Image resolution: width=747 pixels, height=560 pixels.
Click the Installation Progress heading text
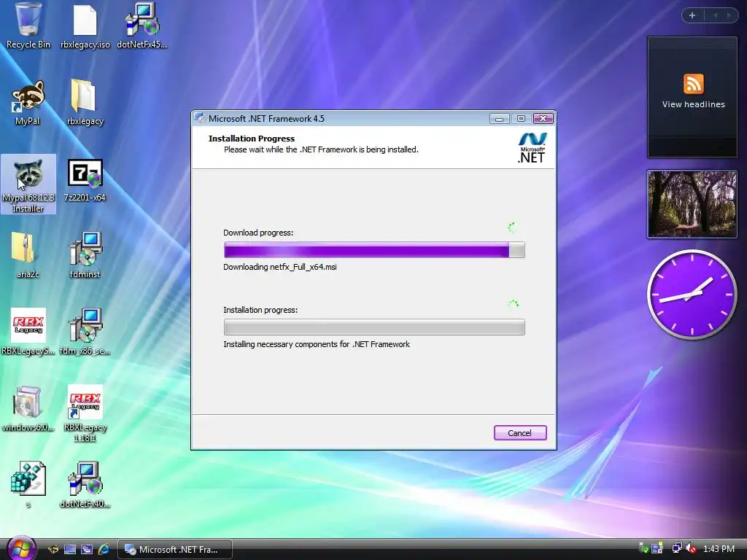252,139
